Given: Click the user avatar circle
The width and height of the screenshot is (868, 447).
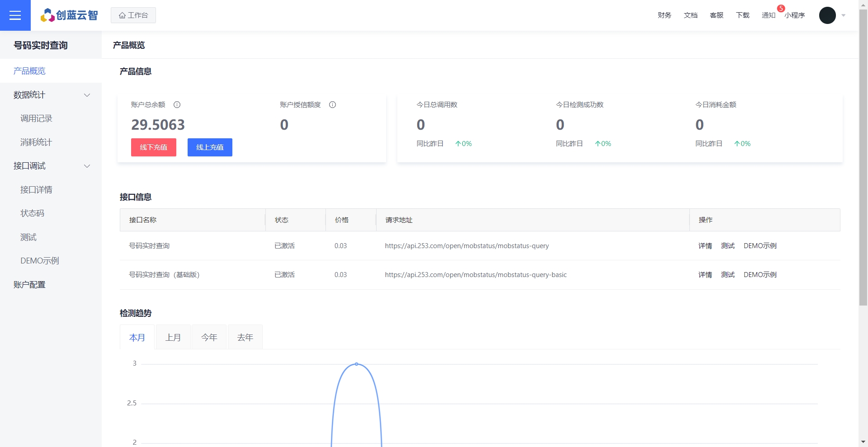Looking at the screenshot, I should pos(827,15).
